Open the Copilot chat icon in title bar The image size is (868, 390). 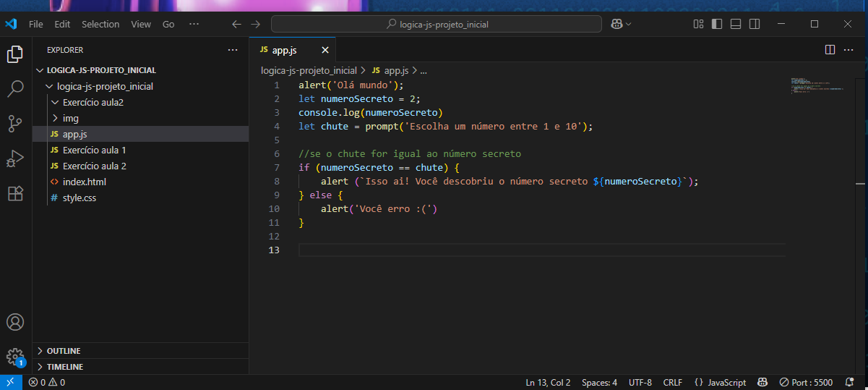[x=616, y=24]
